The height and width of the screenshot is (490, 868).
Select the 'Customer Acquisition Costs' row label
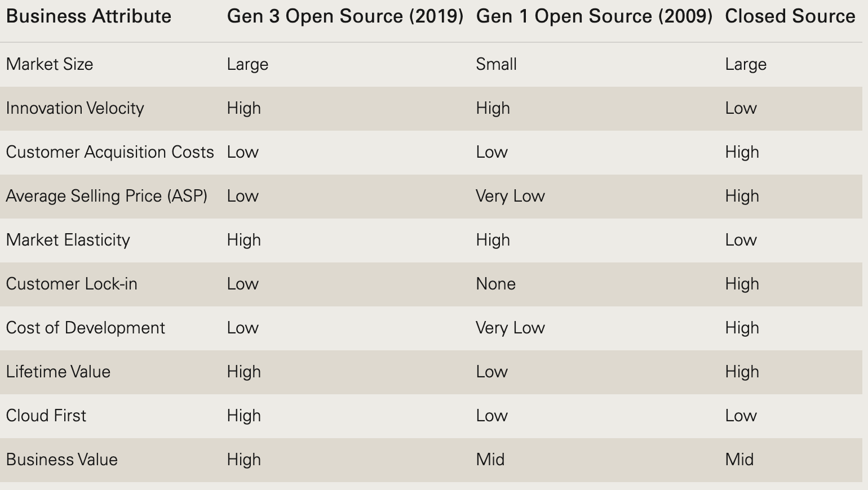[x=110, y=152]
